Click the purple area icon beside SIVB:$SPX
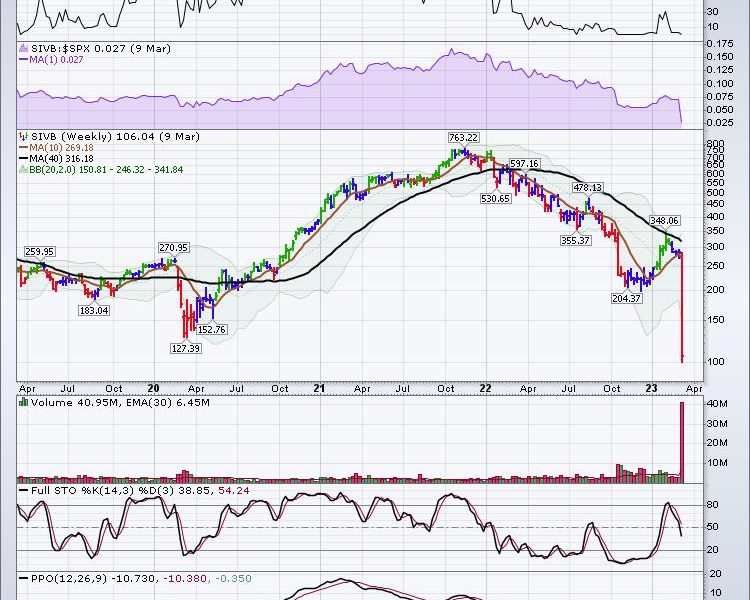The width and height of the screenshot is (750, 600). [x=24, y=48]
